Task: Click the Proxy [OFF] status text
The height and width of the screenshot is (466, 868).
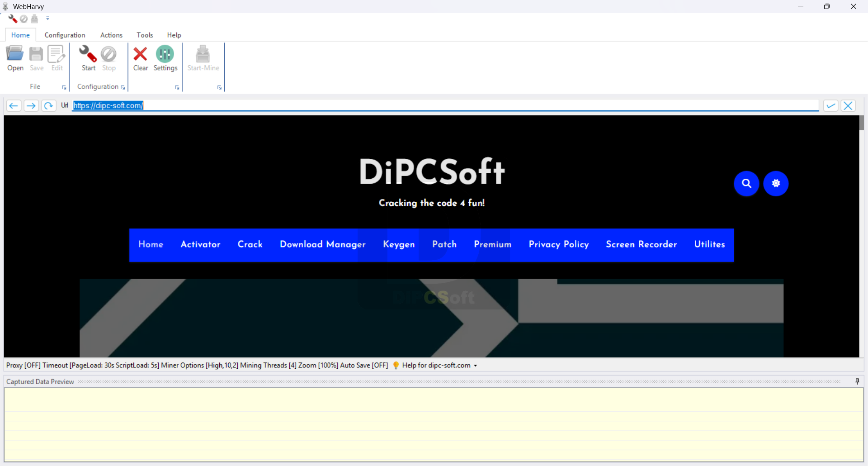Action: pos(23,366)
